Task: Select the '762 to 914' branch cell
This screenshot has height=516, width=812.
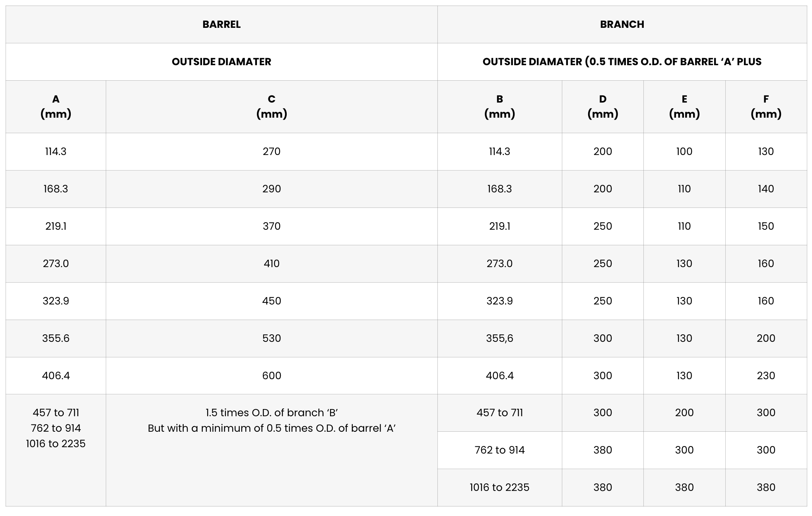Action: [x=499, y=450]
